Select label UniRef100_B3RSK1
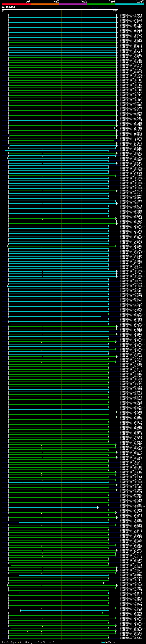This screenshot has height=644, width=146. coord(131,150)
